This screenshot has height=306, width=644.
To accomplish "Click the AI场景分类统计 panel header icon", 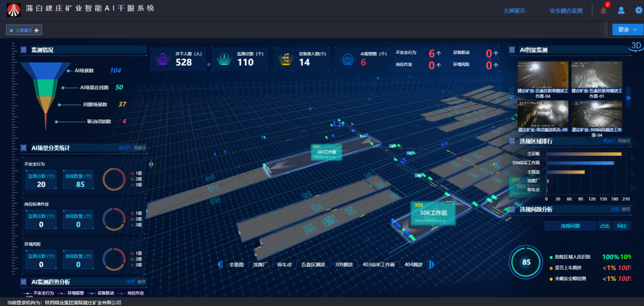I will point(23,147).
